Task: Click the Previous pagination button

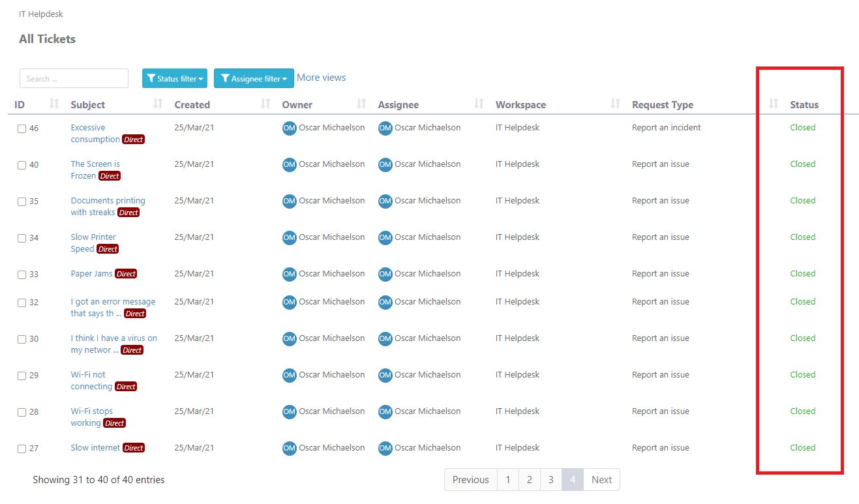Action: [470, 479]
